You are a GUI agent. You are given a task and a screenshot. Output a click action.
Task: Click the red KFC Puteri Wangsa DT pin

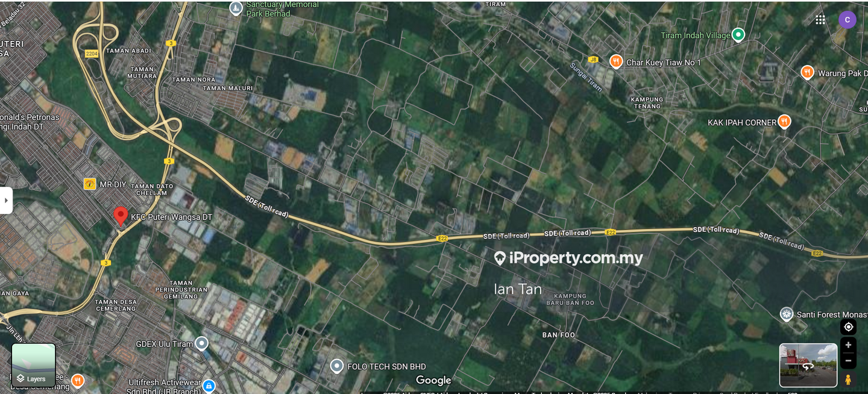pos(121,216)
